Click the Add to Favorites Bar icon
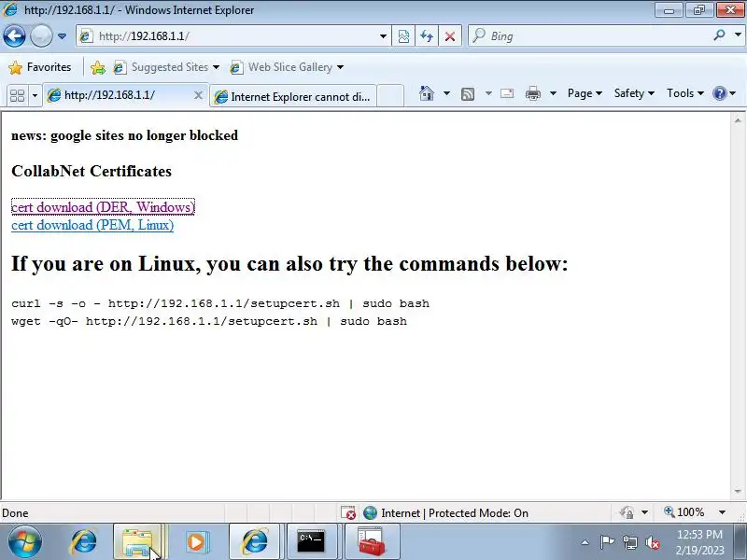This screenshot has height=560, width=747. [x=98, y=67]
